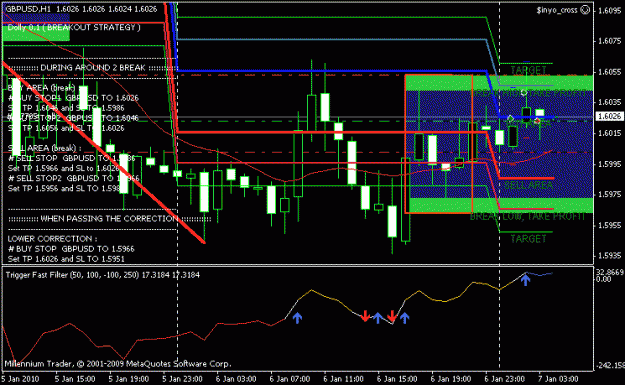The image size is (625, 385).
Task: Click the '5 Jan 15:00' time label
Action: point(75,379)
